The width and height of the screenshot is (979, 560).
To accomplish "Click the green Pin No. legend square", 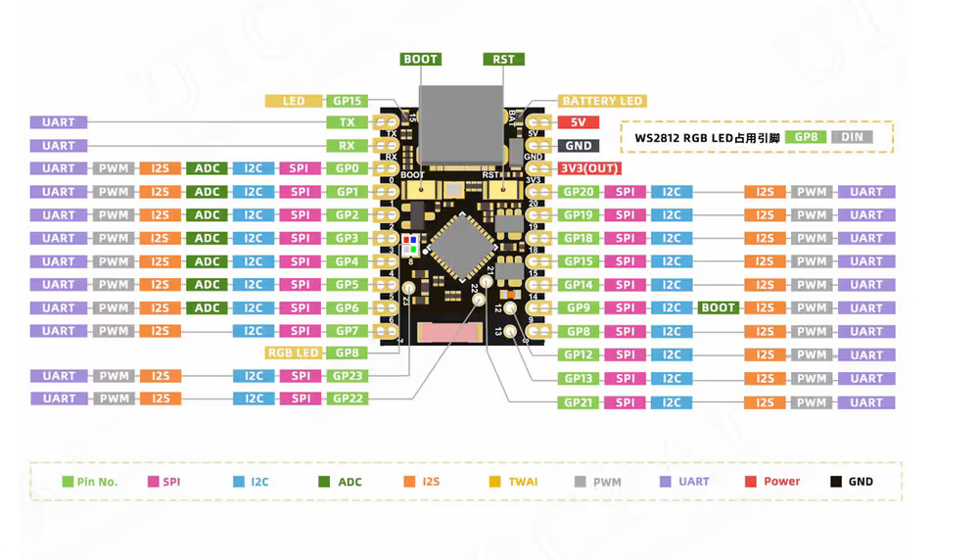I will [68, 482].
